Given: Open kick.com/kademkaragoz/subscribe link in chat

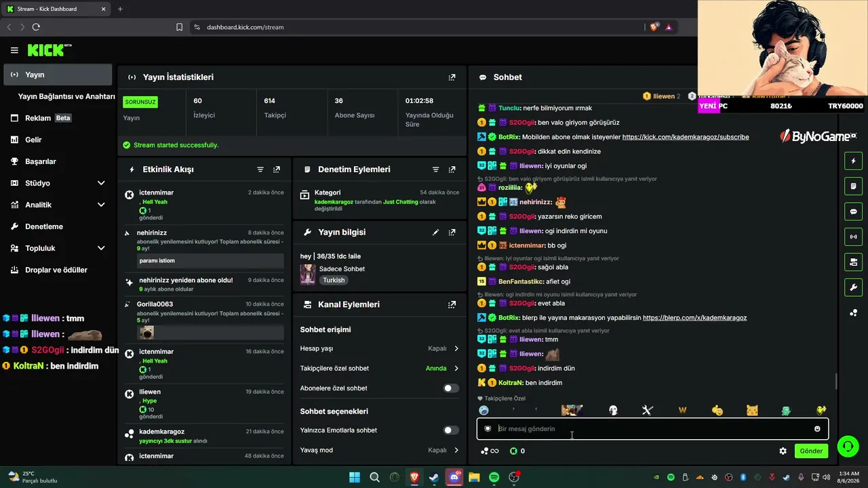Looking at the screenshot, I should [x=686, y=137].
